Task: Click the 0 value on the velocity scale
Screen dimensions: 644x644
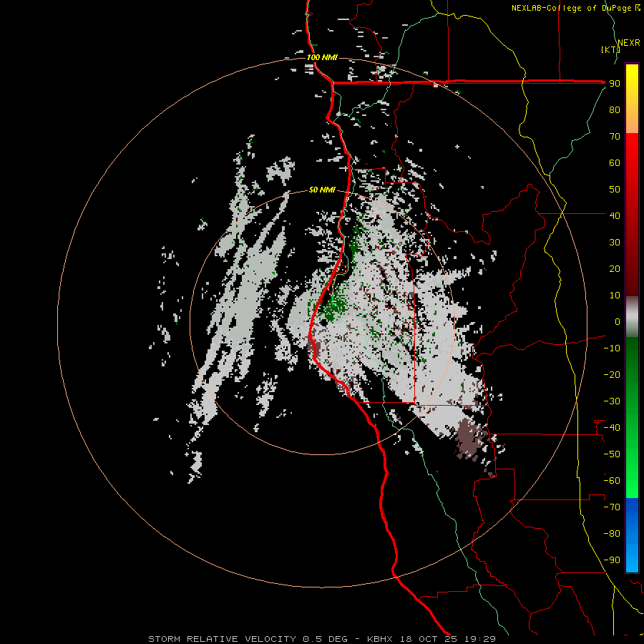Action: [618, 321]
